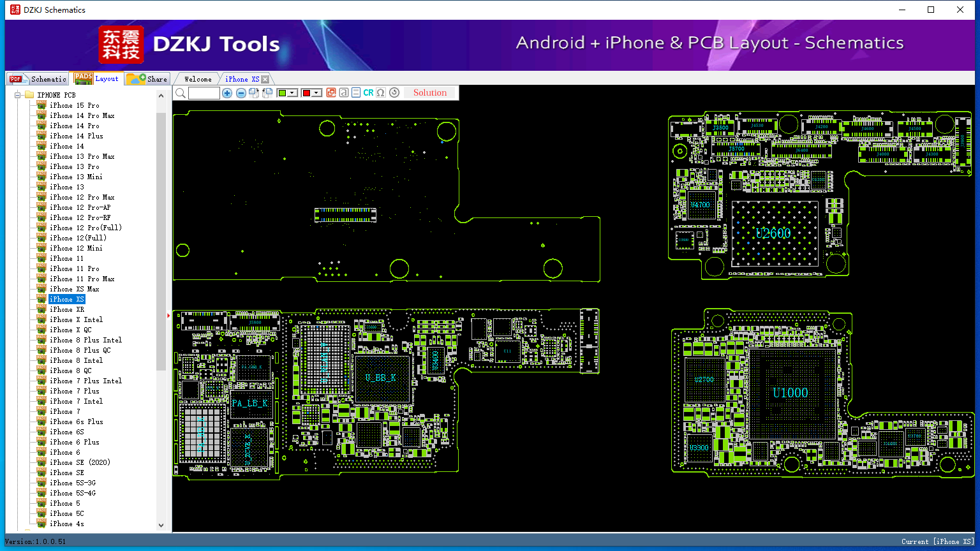Click the Version:1.0.0.51 status text

pyautogui.click(x=36, y=541)
